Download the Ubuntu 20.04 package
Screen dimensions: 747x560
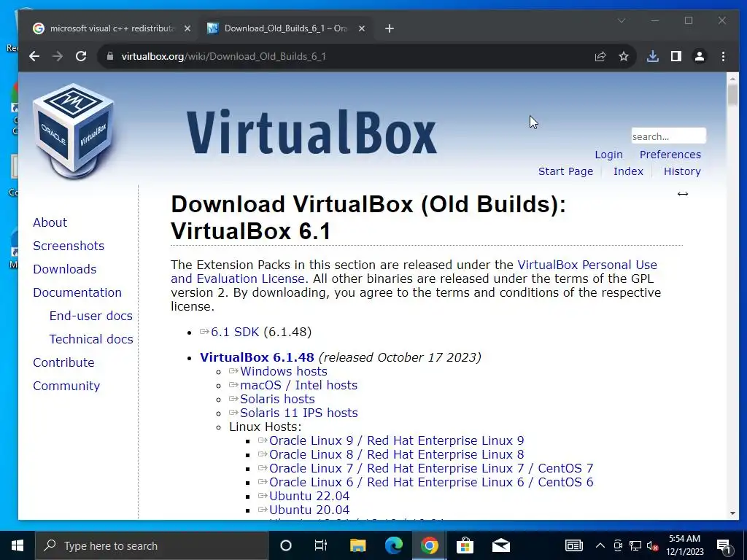tap(309, 510)
